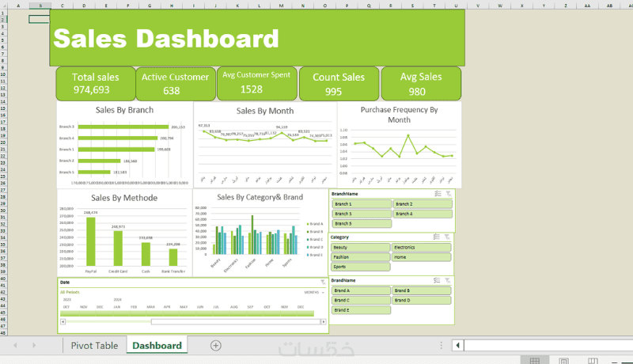Select the Sales By Month chart title
The image size is (633, 364).
coord(265,111)
